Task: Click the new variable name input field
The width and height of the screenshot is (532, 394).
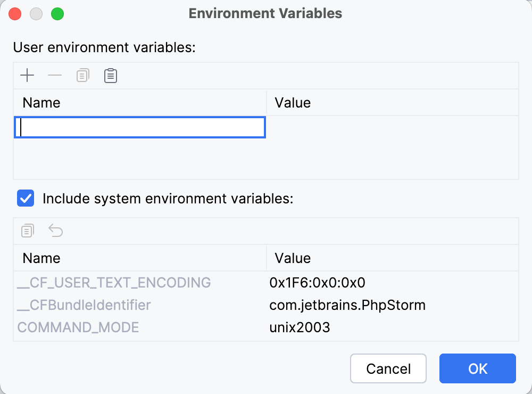Action: (140, 127)
